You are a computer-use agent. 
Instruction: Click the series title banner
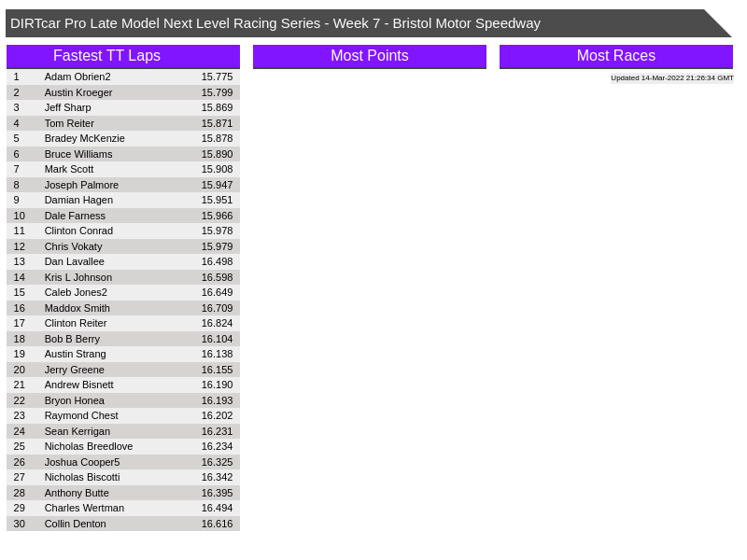[275, 23]
